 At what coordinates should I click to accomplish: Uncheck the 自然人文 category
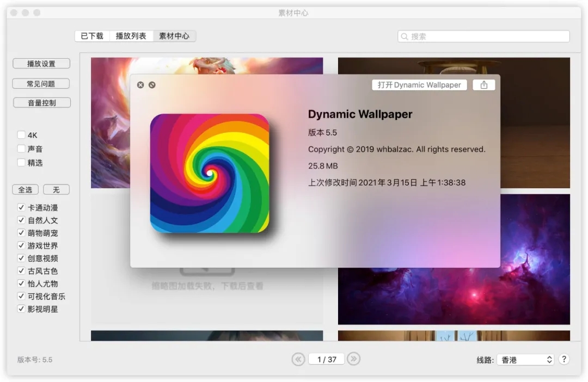pyautogui.click(x=21, y=220)
